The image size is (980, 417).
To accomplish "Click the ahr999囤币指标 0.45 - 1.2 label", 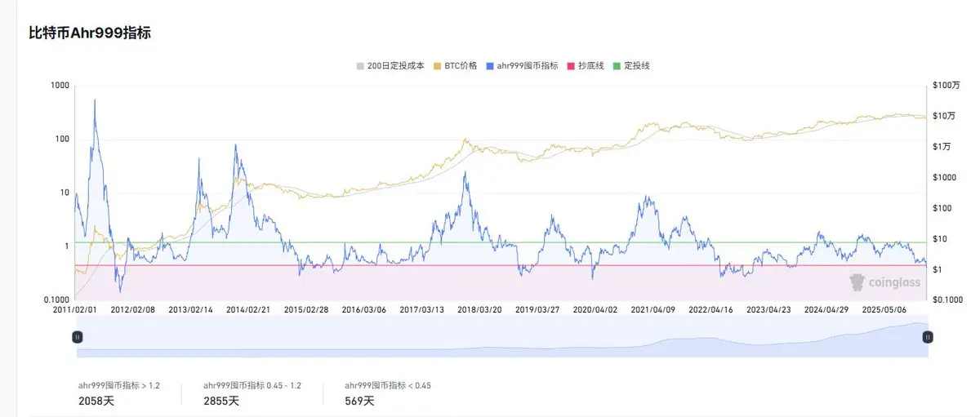I will [x=252, y=385].
